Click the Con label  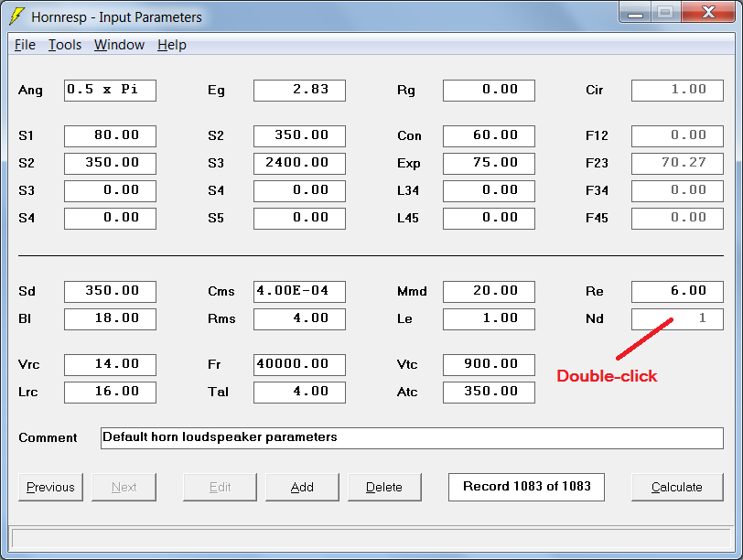[409, 136]
